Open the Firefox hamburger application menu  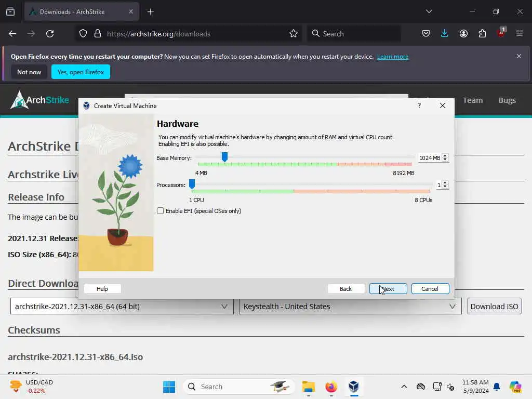[x=520, y=34]
